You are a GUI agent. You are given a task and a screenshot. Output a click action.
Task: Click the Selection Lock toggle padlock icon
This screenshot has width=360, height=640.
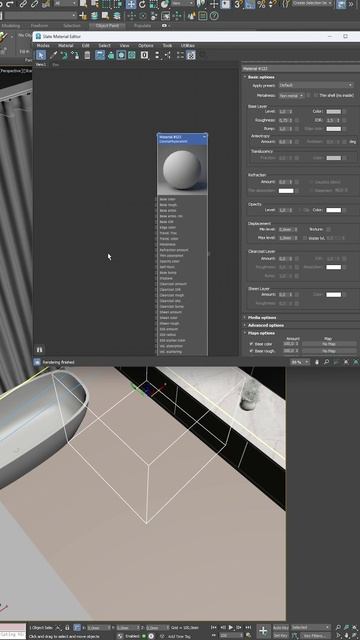click(x=67, y=628)
